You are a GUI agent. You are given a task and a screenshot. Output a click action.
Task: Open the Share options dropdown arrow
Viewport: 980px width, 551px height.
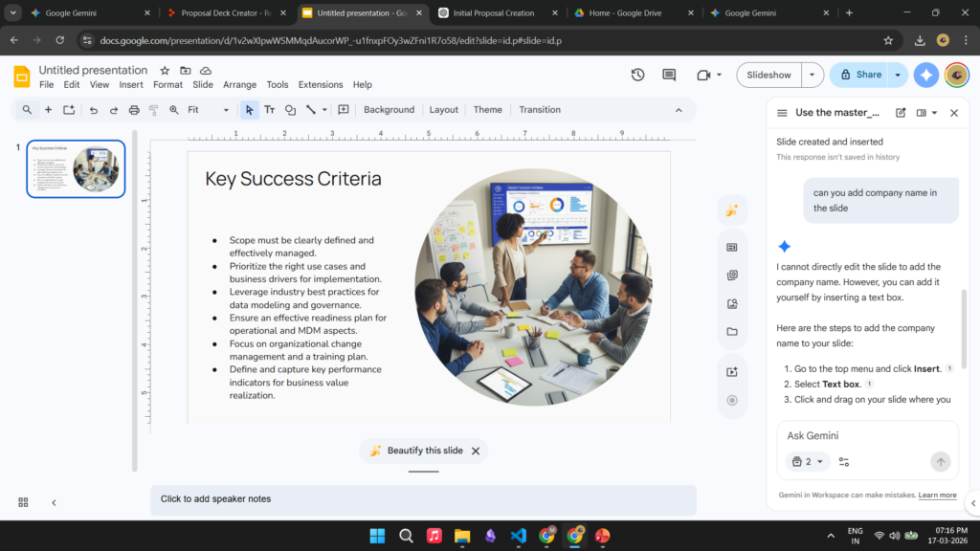pos(898,75)
